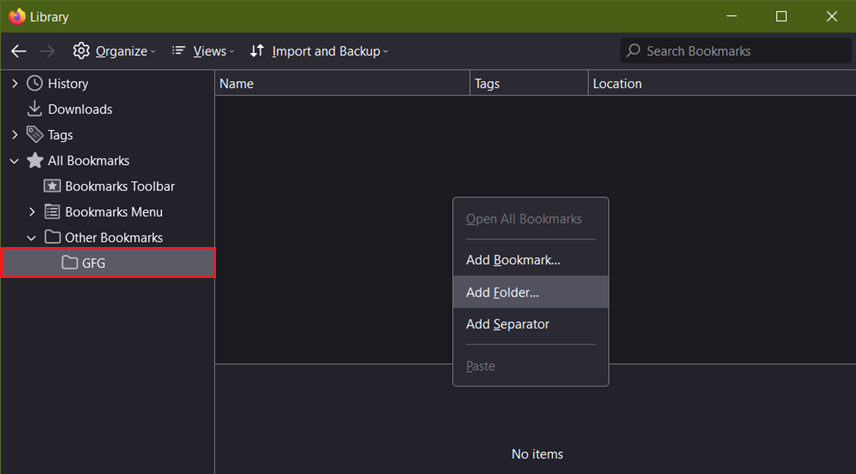
Task: Sort by the Location column header
Action: click(x=722, y=84)
